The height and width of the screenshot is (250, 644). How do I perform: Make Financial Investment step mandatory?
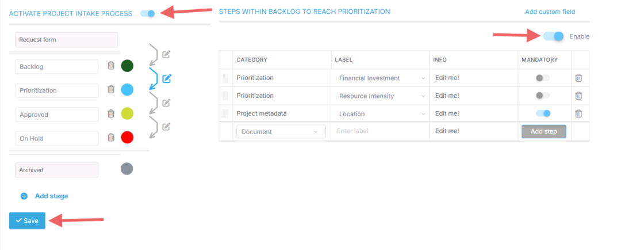pyautogui.click(x=543, y=78)
